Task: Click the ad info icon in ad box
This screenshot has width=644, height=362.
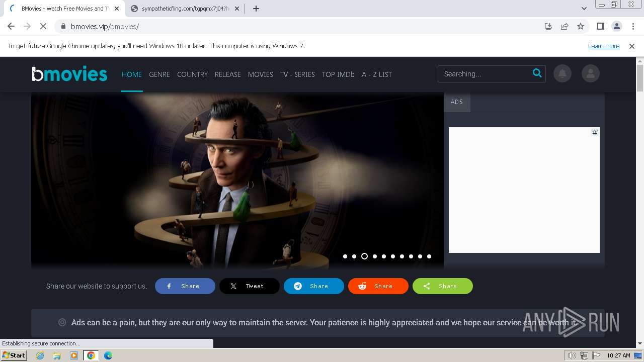Action: (x=595, y=132)
